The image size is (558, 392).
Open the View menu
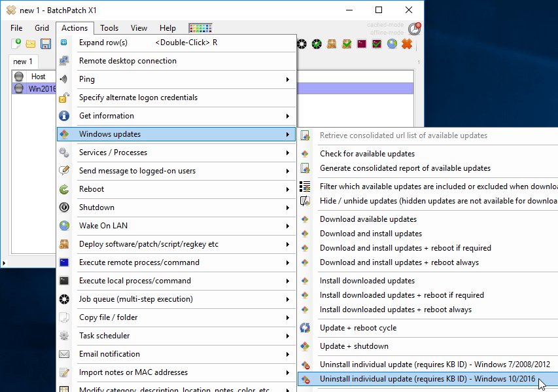pos(139,28)
